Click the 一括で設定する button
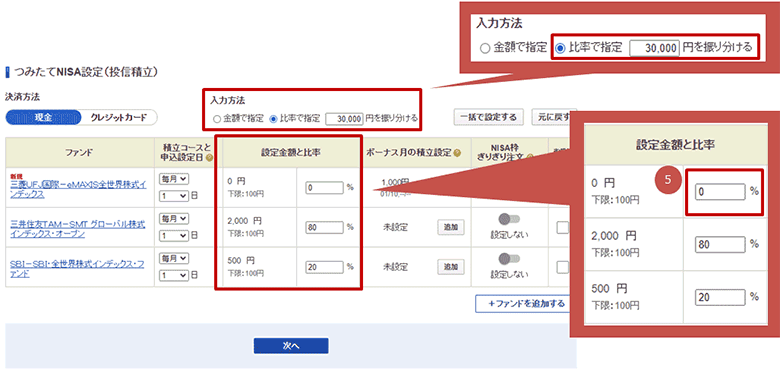This screenshot has width=780, height=374. tap(488, 117)
